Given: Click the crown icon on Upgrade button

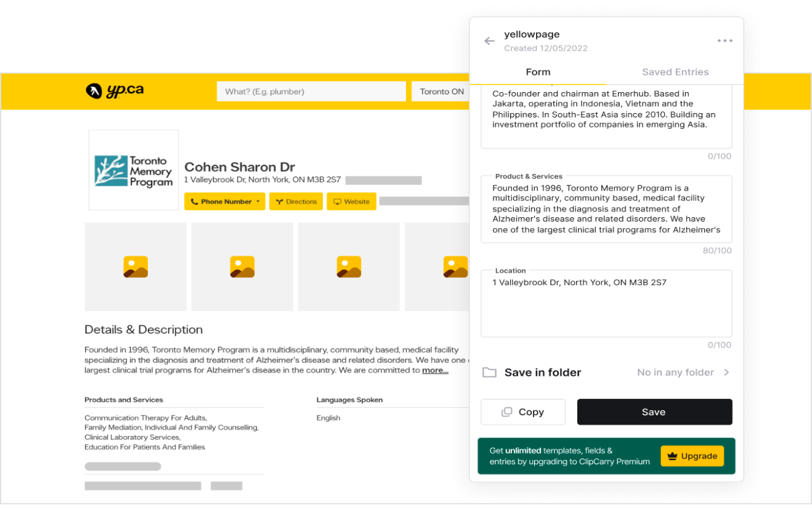Looking at the screenshot, I should [x=672, y=456].
